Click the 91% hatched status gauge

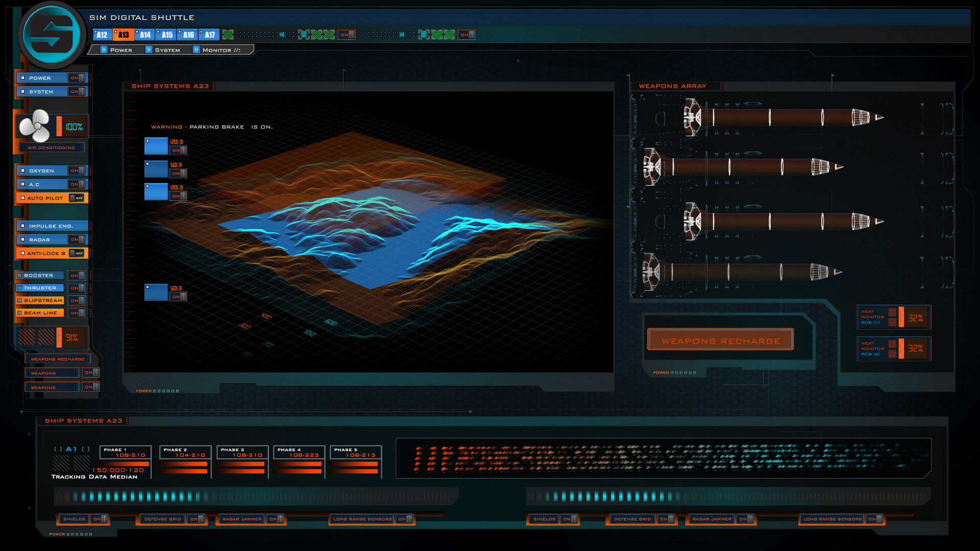click(51, 337)
